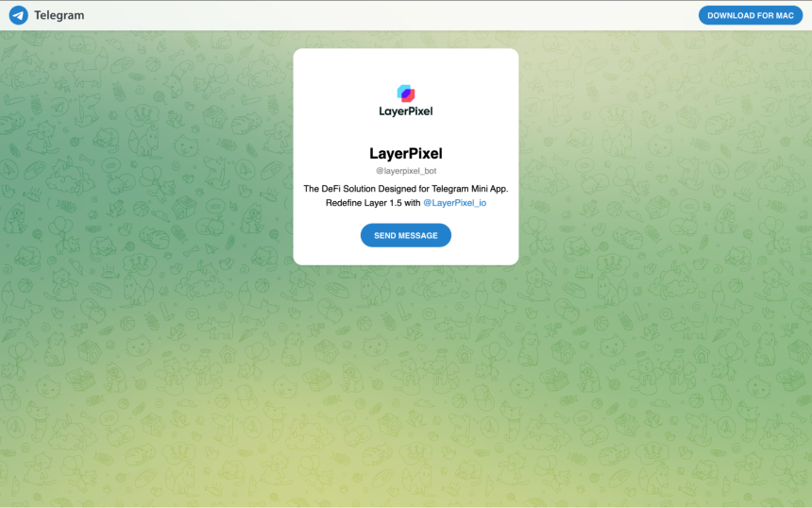Click the LayerPixel bot title heading
This screenshot has width=812, height=508.
coord(406,153)
